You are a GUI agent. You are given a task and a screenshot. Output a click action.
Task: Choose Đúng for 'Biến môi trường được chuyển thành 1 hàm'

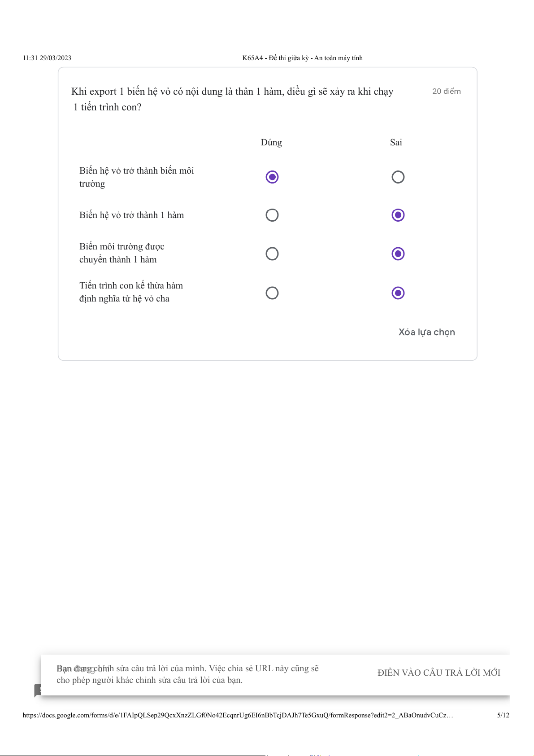[272, 254]
